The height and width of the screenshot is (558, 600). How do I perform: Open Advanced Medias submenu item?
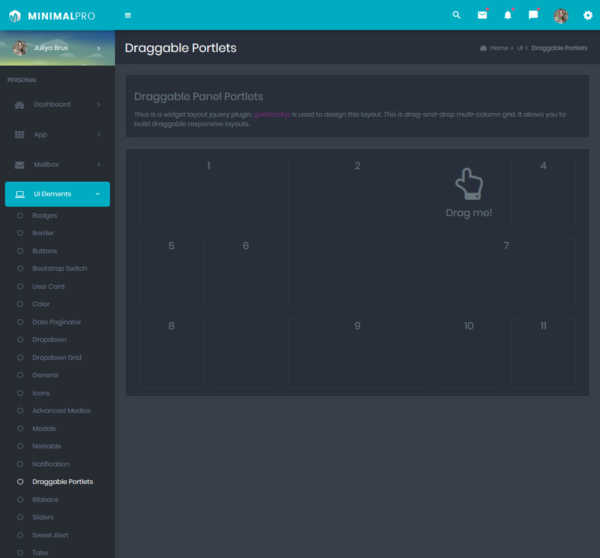tap(61, 411)
